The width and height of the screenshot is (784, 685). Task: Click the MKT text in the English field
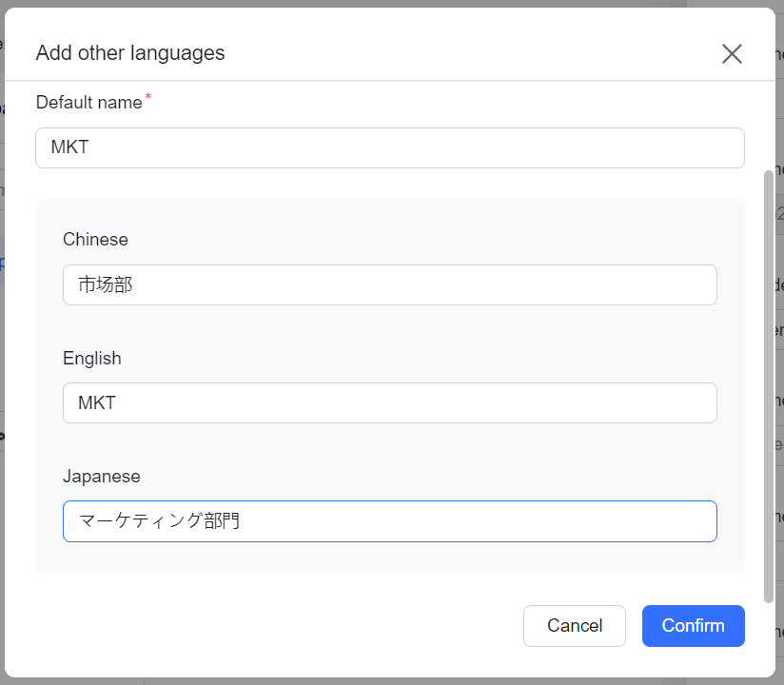pos(95,402)
